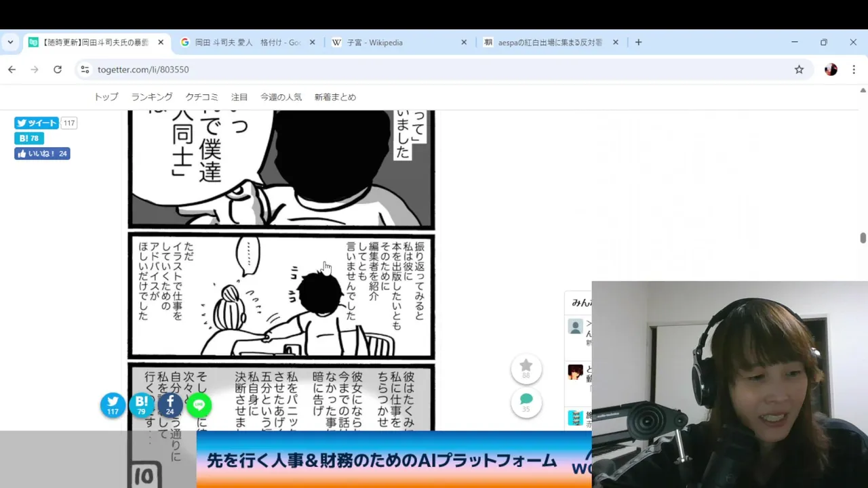Open the クチコミ navigation link
Screen dimensions: 868x488
click(202, 97)
